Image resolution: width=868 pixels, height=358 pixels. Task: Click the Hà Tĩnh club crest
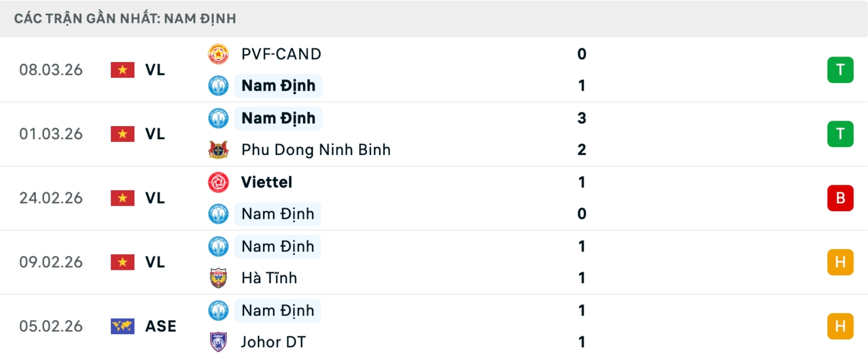(x=218, y=278)
